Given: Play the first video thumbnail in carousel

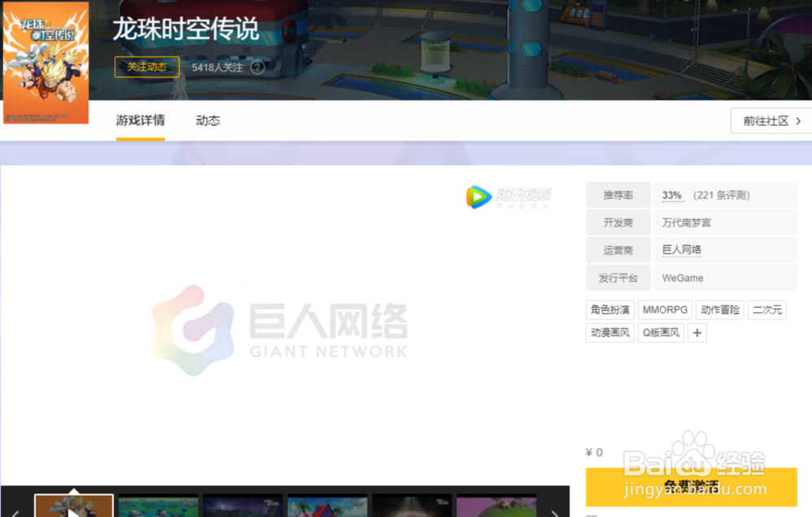Looking at the screenshot, I should pos(74,506).
